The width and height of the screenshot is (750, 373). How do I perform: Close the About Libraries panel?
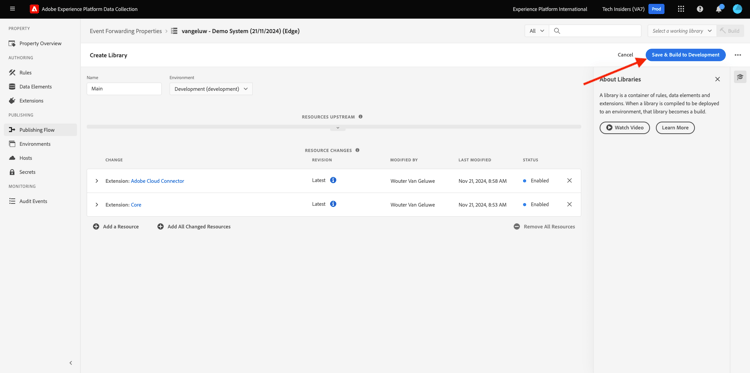tap(717, 79)
